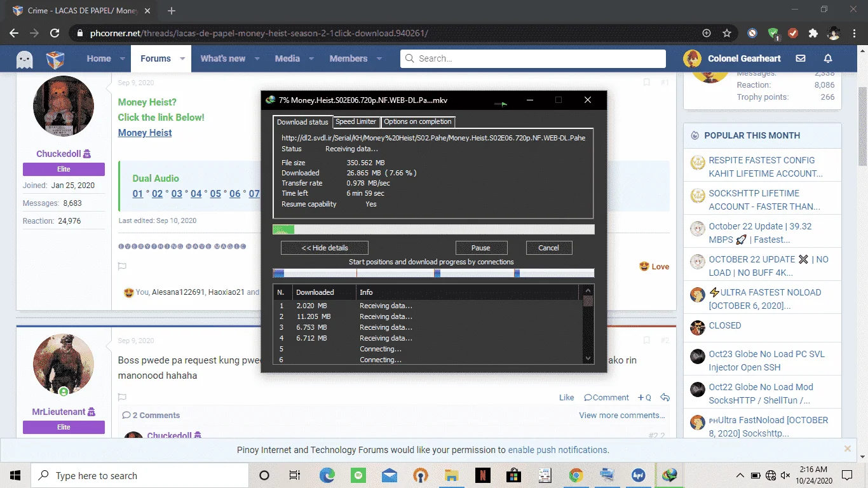Open the green shield extension with badge 1
The width and height of the screenshot is (868, 488).
click(x=773, y=33)
